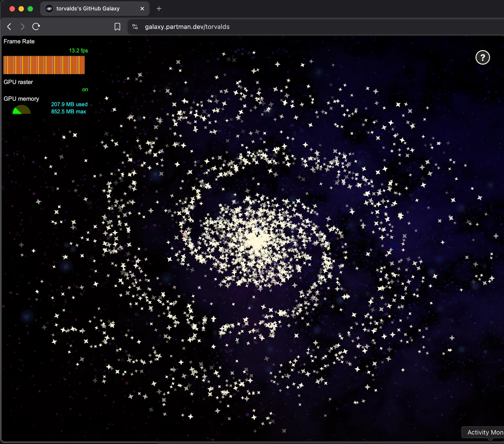The image size is (504, 444).
Task: Click the red macOS close window button
Action: click(12, 9)
